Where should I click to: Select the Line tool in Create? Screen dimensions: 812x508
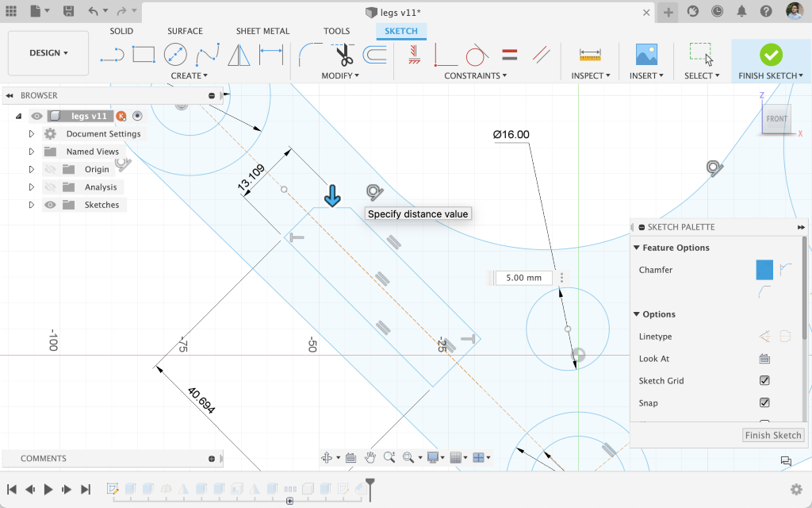pyautogui.click(x=112, y=55)
